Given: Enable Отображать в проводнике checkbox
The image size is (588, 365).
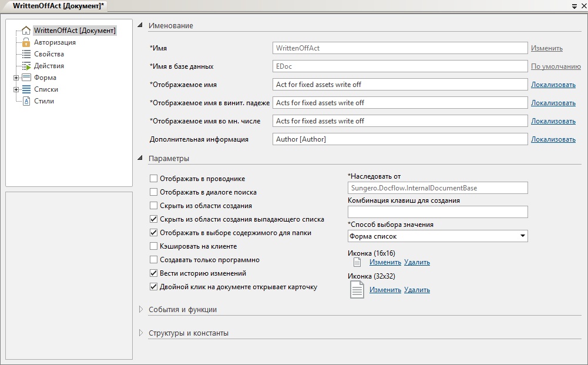Looking at the screenshot, I should (x=154, y=179).
